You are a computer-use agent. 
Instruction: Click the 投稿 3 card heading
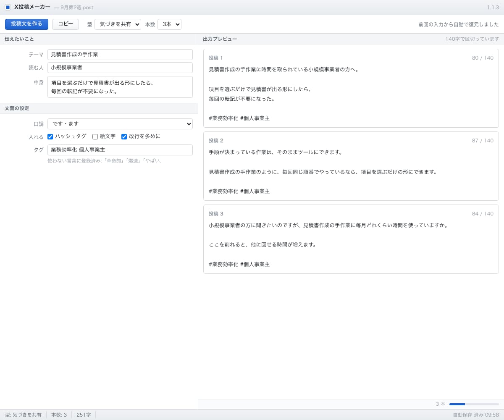pyautogui.click(x=216, y=214)
